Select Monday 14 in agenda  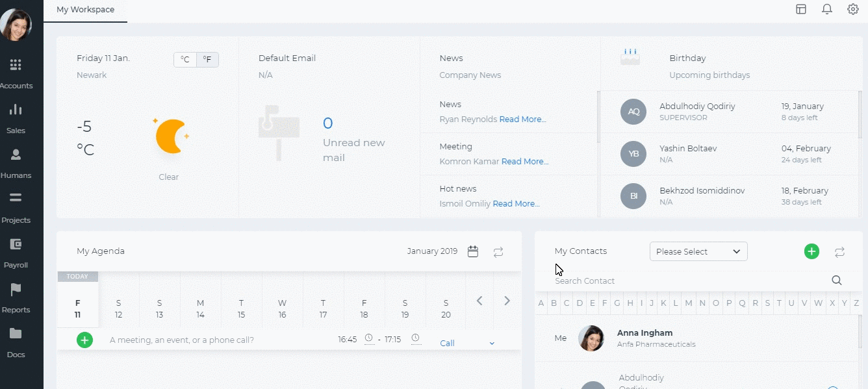click(x=200, y=308)
